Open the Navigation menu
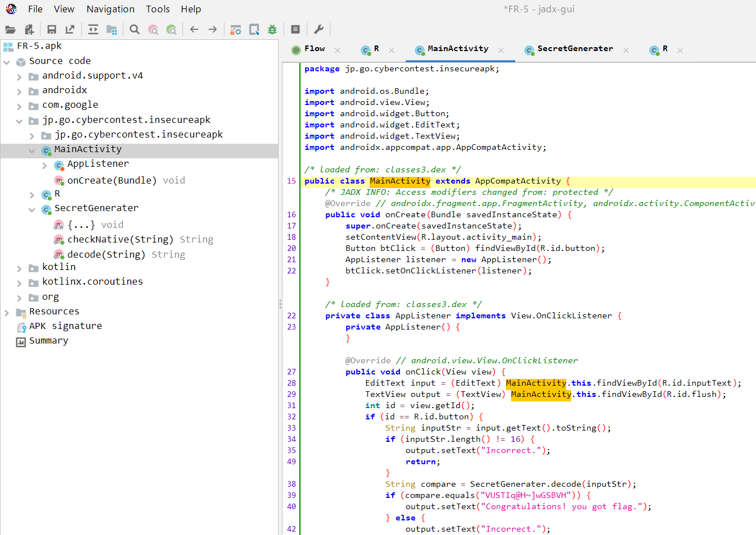The width and height of the screenshot is (756, 535). (110, 9)
